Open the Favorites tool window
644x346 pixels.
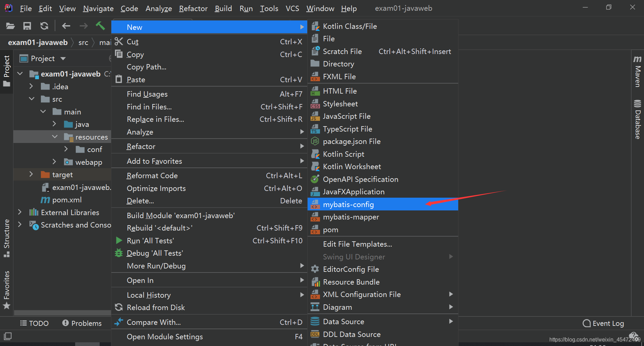pyautogui.click(x=6, y=290)
